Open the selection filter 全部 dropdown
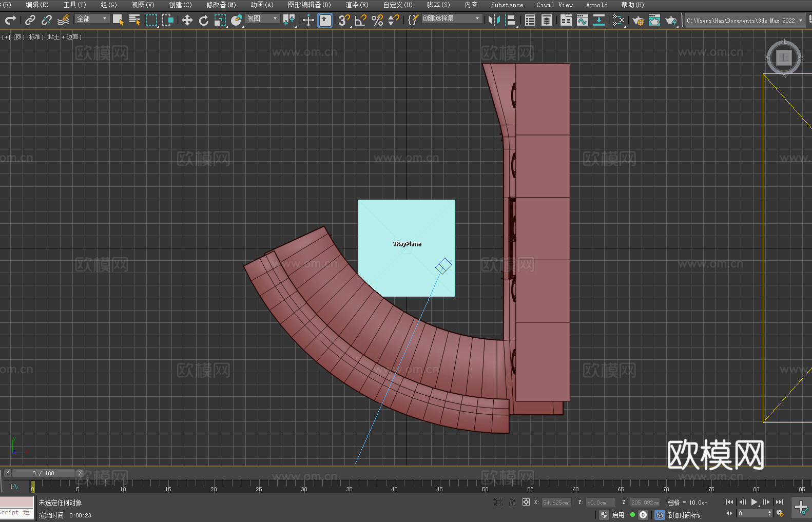Screen dimensions: 812x522 pyautogui.click(x=92, y=18)
